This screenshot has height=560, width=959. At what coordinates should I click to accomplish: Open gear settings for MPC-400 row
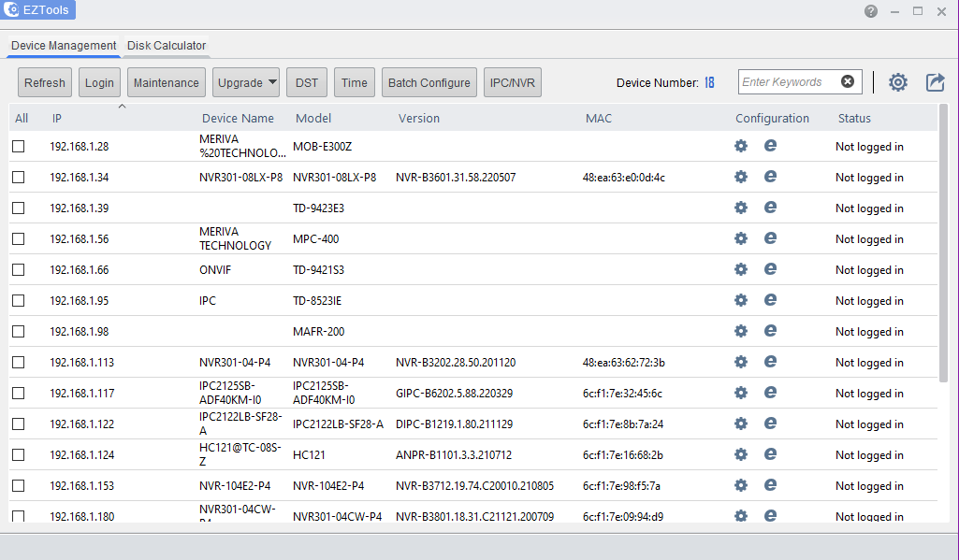[741, 237]
